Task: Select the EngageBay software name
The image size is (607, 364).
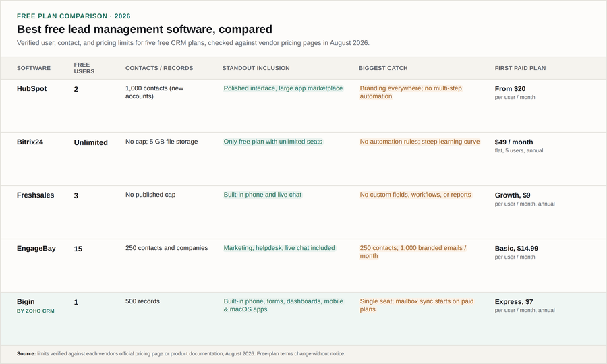Action: coord(36,248)
